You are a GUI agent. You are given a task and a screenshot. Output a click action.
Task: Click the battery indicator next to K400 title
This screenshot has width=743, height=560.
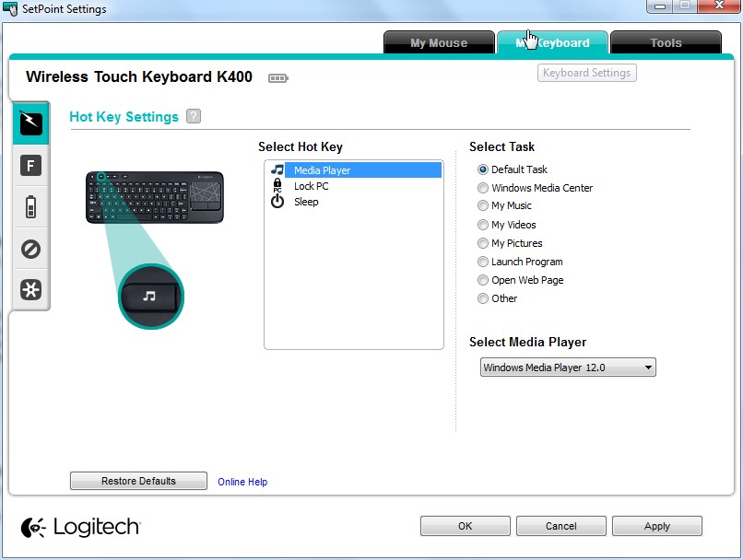pos(278,78)
